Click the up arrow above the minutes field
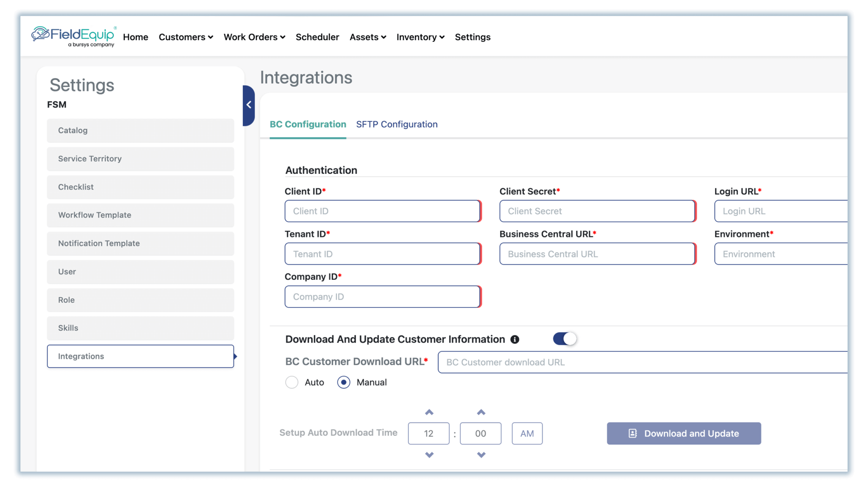The height and width of the screenshot is (488, 868). pyautogui.click(x=481, y=412)
